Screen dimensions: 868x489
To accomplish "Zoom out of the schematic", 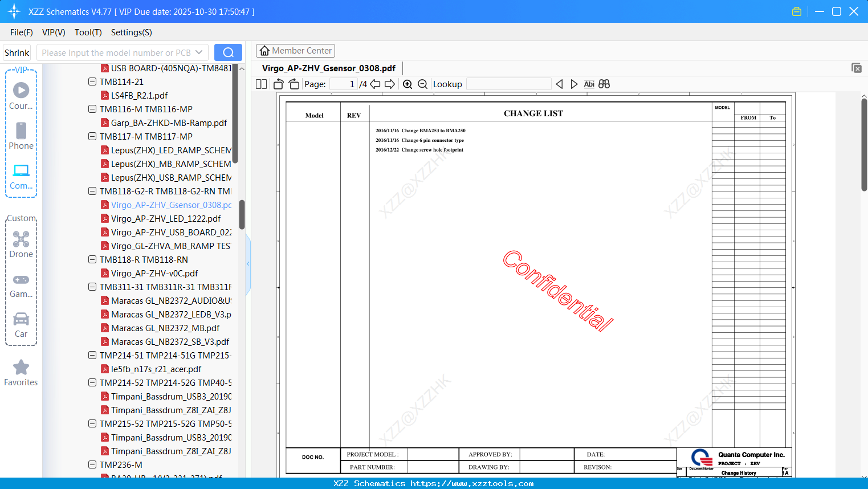I will (x=422, y=84).
